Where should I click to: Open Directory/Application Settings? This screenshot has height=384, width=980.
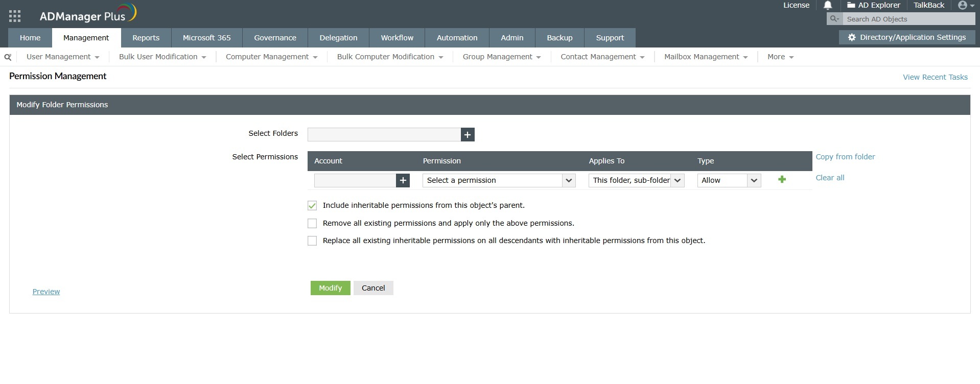click(x=907, y=37)
